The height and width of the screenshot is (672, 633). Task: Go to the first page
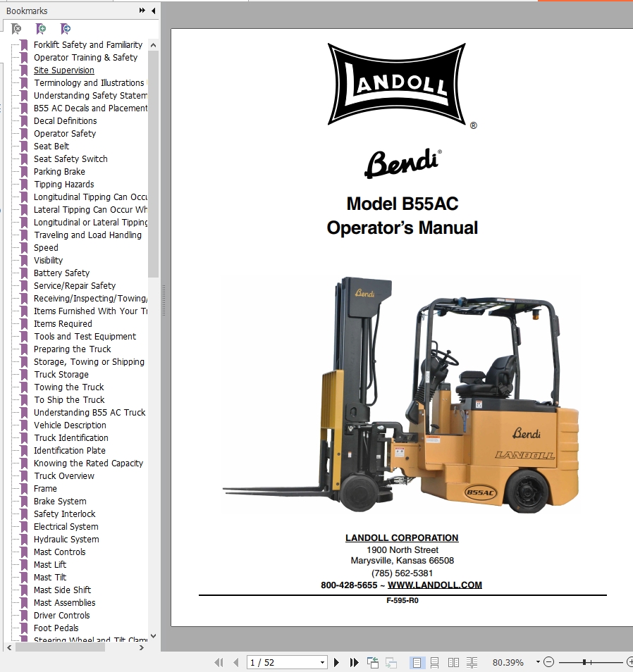click(x=219, y=663)
